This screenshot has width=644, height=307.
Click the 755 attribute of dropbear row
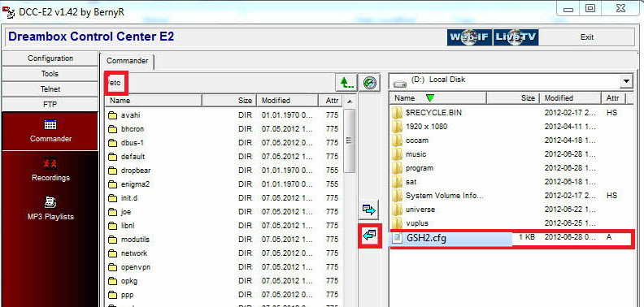click(x=332, y=171)
